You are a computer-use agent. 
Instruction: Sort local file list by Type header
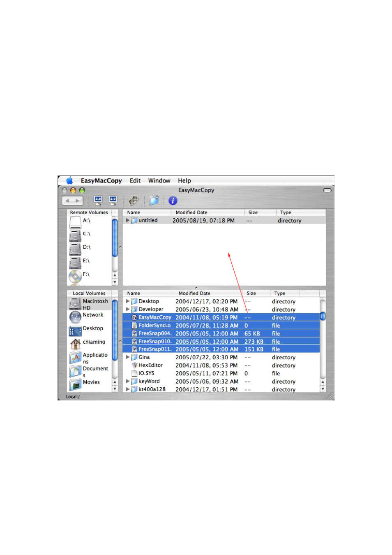click(x=285, y=294)
